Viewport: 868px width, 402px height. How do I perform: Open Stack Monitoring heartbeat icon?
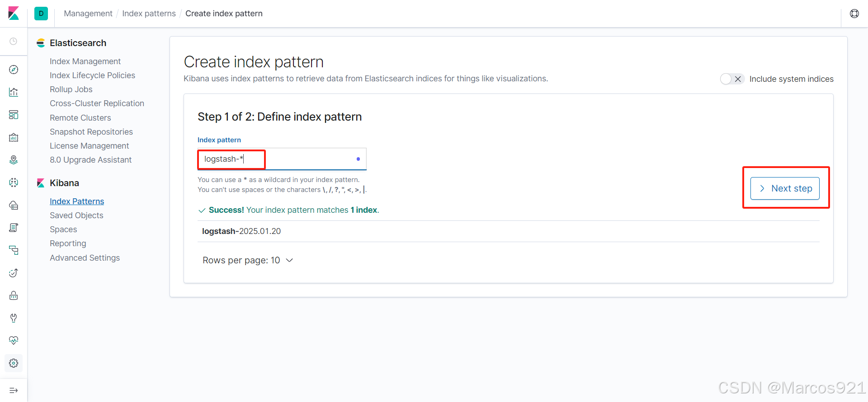click(x=14, y=341)
